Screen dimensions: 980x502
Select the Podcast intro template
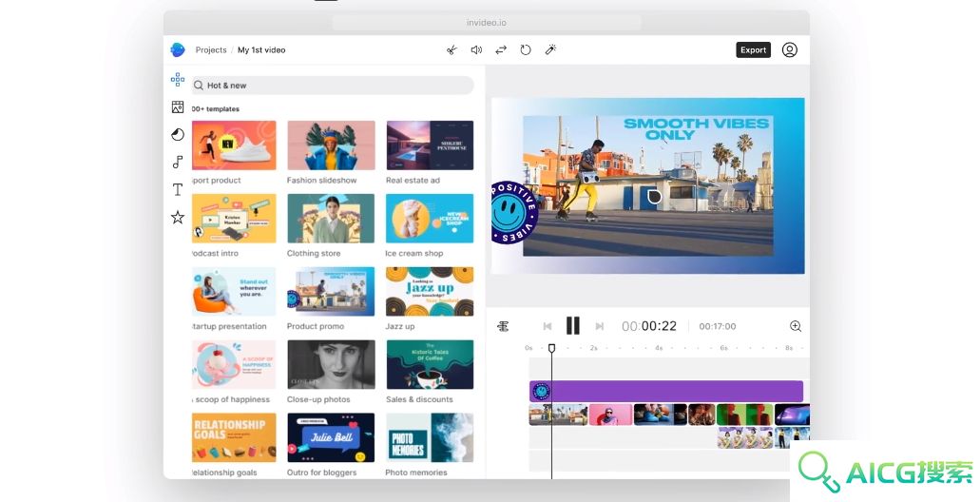(x=234, y=218)
